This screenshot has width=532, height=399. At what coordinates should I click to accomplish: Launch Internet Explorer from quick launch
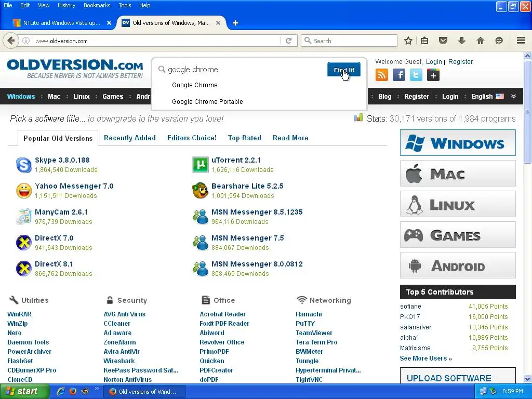60,391
